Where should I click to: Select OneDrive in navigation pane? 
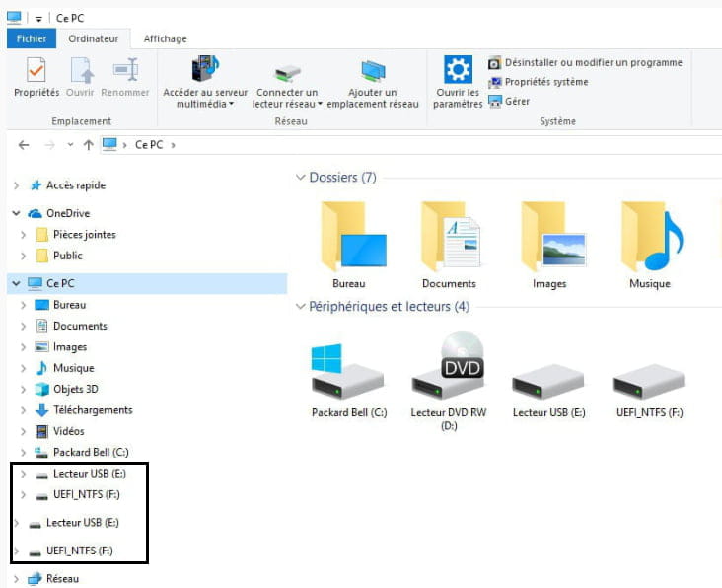(68, 213)
